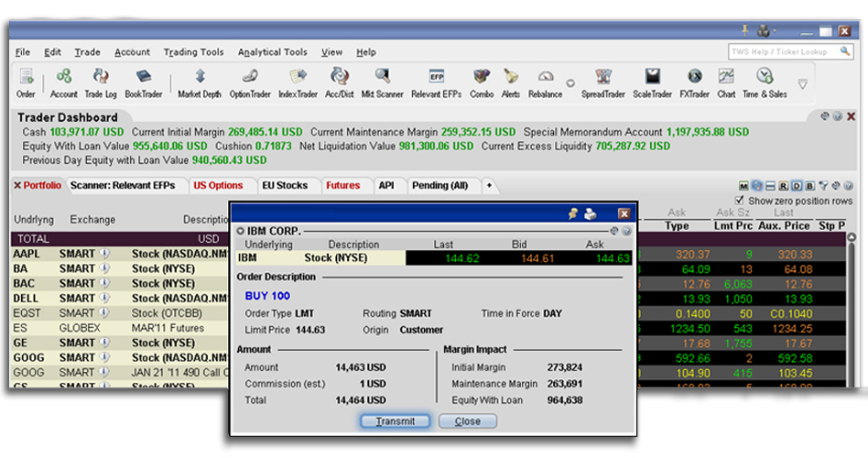This screenshot has height=458, width=868.
Task: Open the Trading Tools menu
Action: point(194,52)
